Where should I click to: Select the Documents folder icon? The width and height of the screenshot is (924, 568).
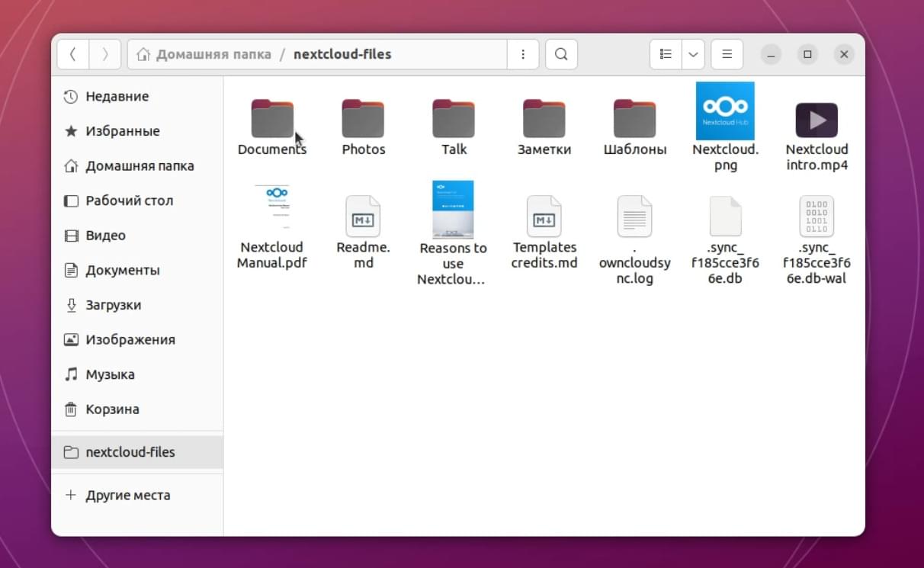click(x=272, y=119)
